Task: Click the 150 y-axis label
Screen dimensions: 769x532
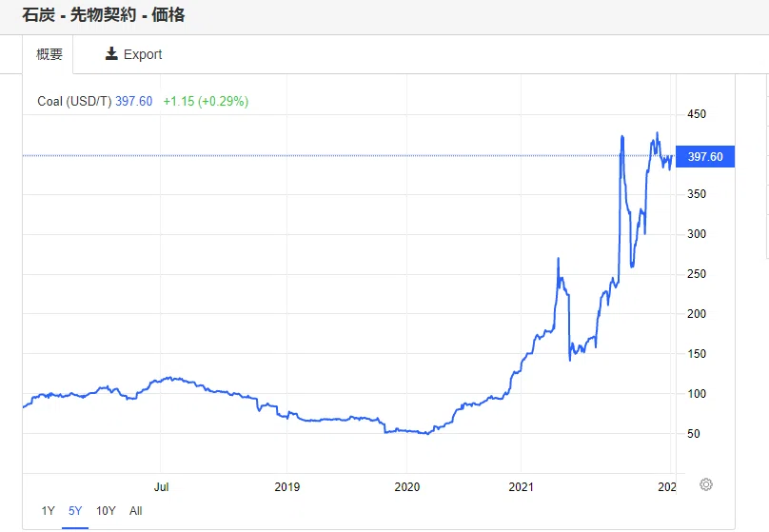Action: click(697, 354)
